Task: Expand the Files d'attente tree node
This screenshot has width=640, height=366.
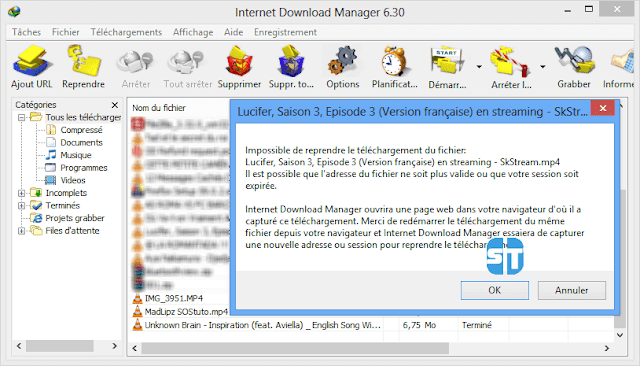Action: point(22,231)
